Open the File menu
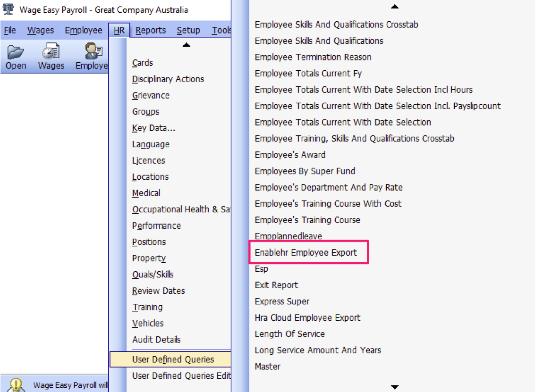 click(10, 30)
